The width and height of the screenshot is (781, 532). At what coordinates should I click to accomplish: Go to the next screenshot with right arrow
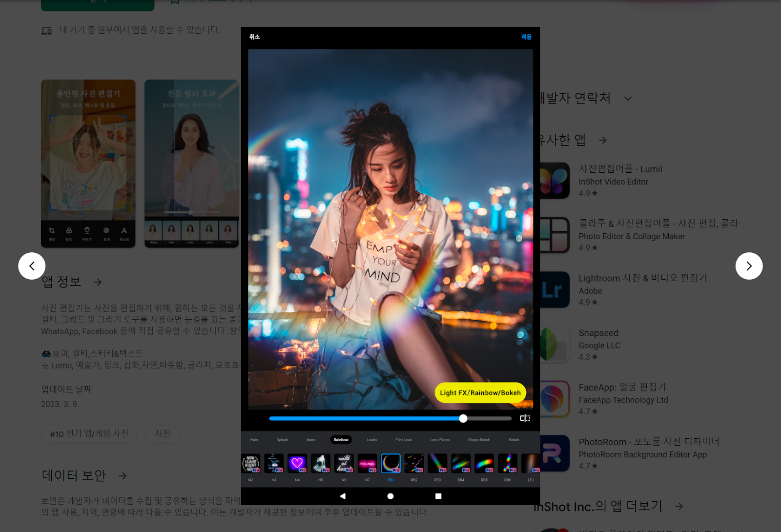(x=749, y=266)
